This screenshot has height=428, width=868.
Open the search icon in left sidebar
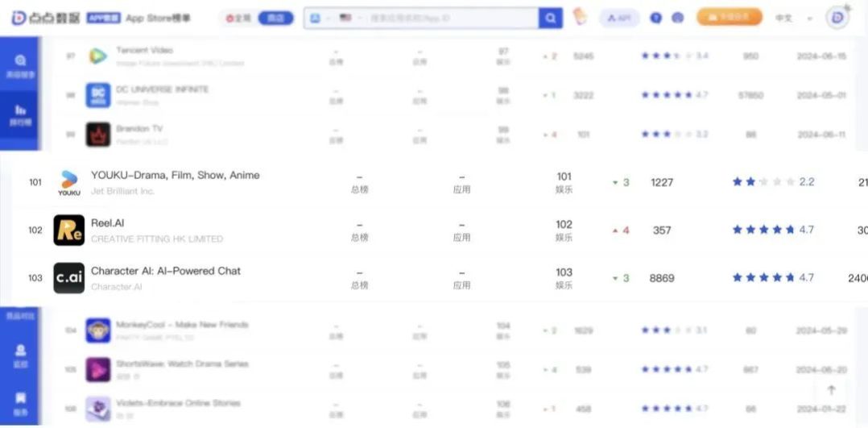pos(20,61)
